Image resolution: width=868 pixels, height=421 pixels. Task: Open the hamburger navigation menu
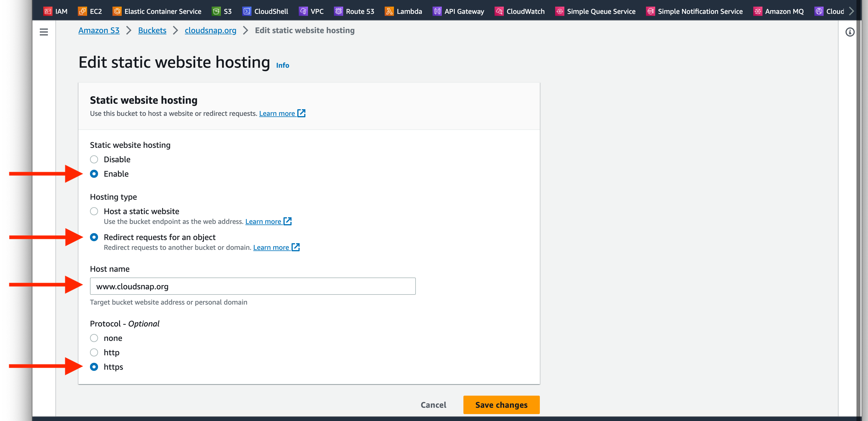44,32
